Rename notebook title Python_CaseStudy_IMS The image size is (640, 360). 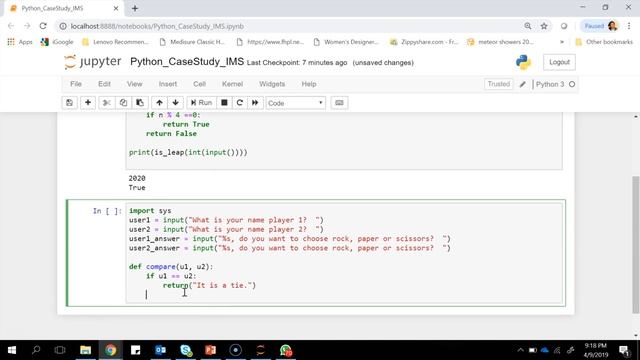tap(187, 62)
